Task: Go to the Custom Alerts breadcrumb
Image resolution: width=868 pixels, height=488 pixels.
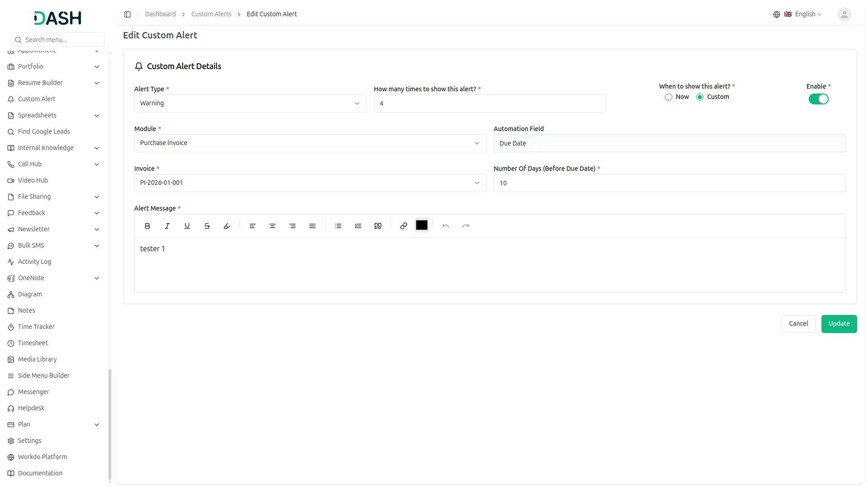Action: tap(211, 14)
